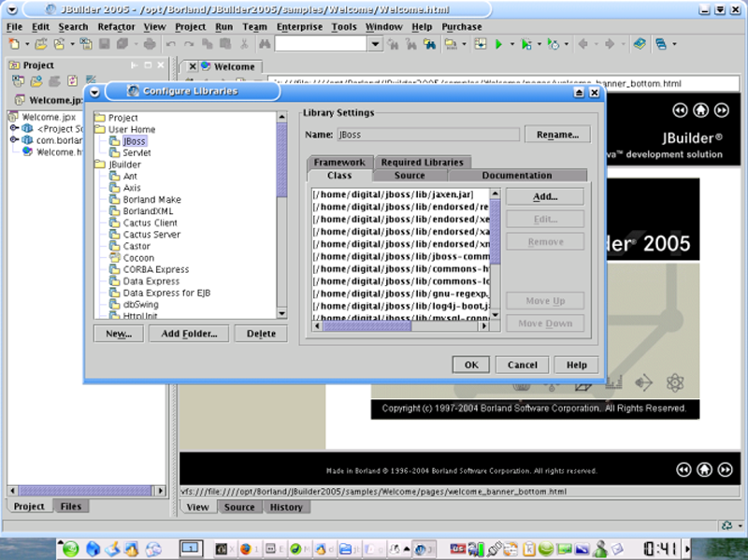Click the Help book icon in toolbar

coord(639,44)
